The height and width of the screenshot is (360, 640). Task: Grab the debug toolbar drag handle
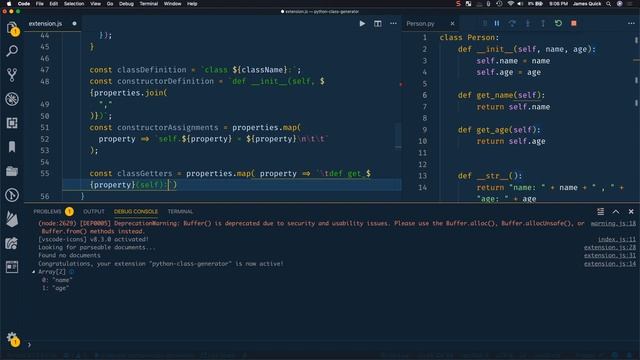click(484, 23)
